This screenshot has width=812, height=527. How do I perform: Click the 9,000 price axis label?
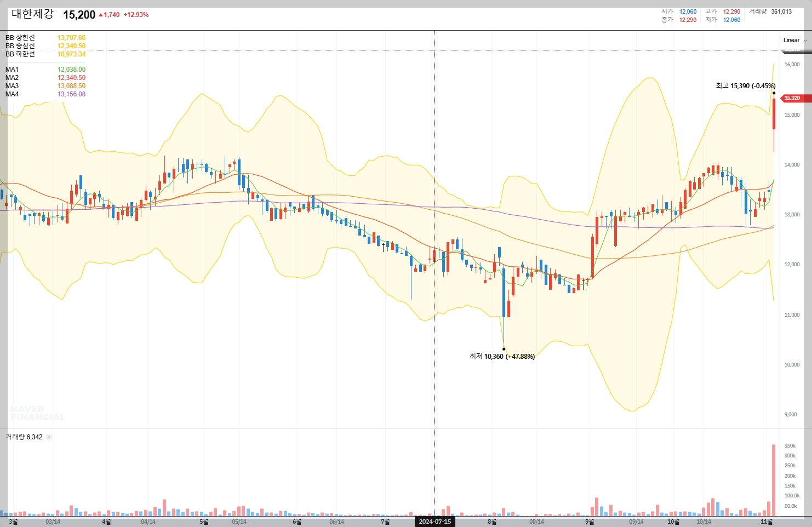[x=791, y=415]
